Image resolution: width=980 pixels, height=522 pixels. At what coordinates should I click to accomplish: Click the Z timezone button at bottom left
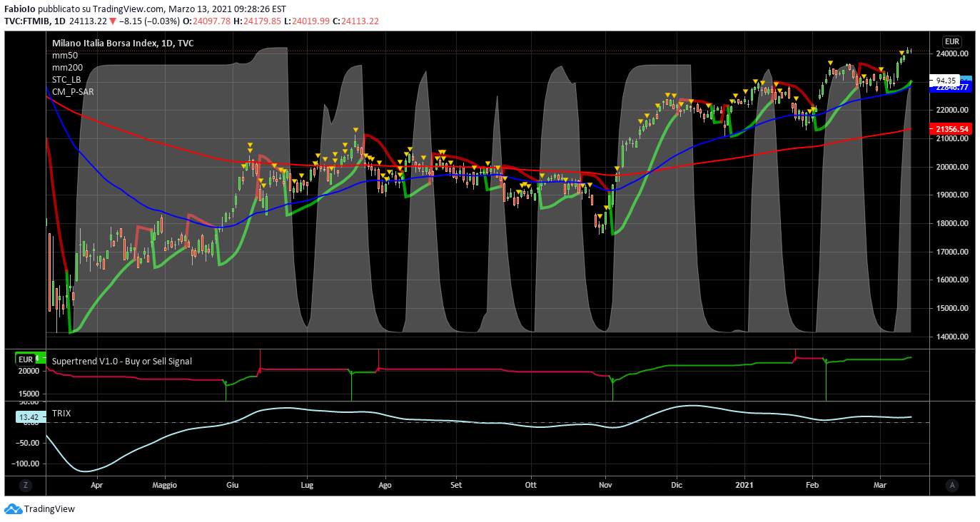tap(26, 485)
